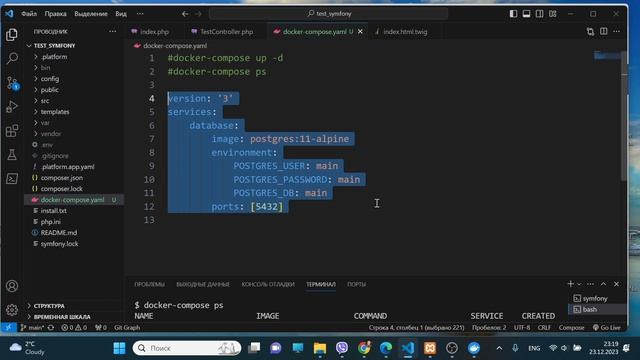Click Go Live in the status bar
The width and height of the screenshot is (640, 360).
(607, 327)
